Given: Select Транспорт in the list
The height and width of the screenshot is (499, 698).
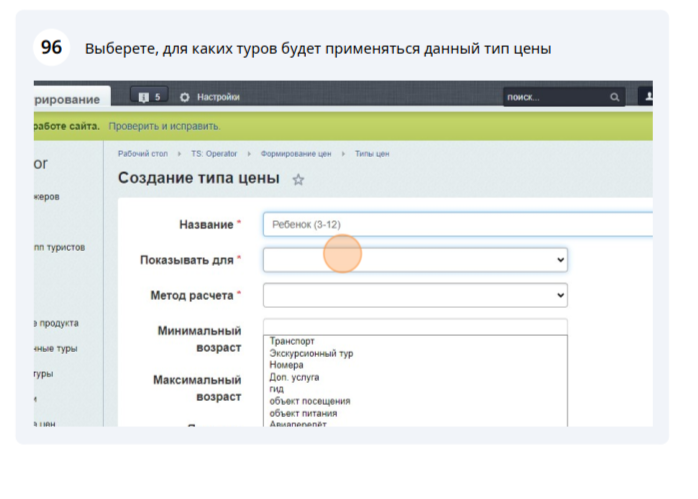Looking at the screenshot, I should [292, 341].
